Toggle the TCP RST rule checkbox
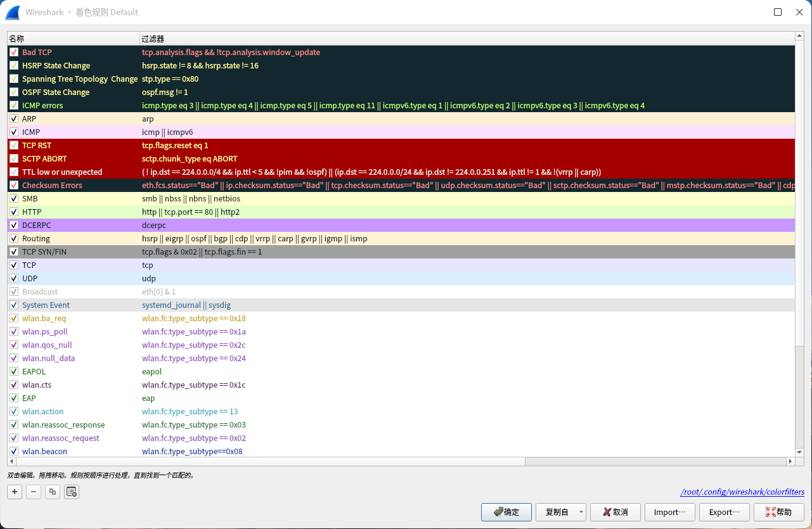The image size is (812, 529). 14,146
